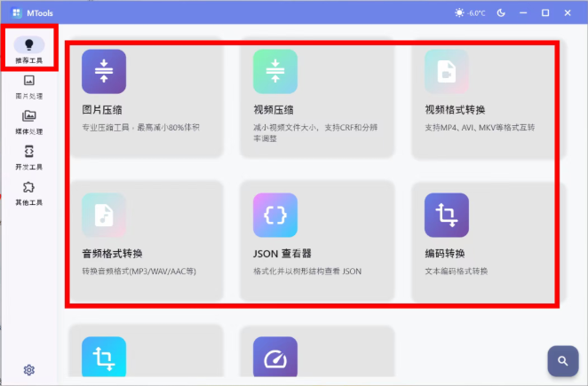Screen dimensions: 588x386
Task: Select 其他工具 in the sidebar
Action: 28,193
